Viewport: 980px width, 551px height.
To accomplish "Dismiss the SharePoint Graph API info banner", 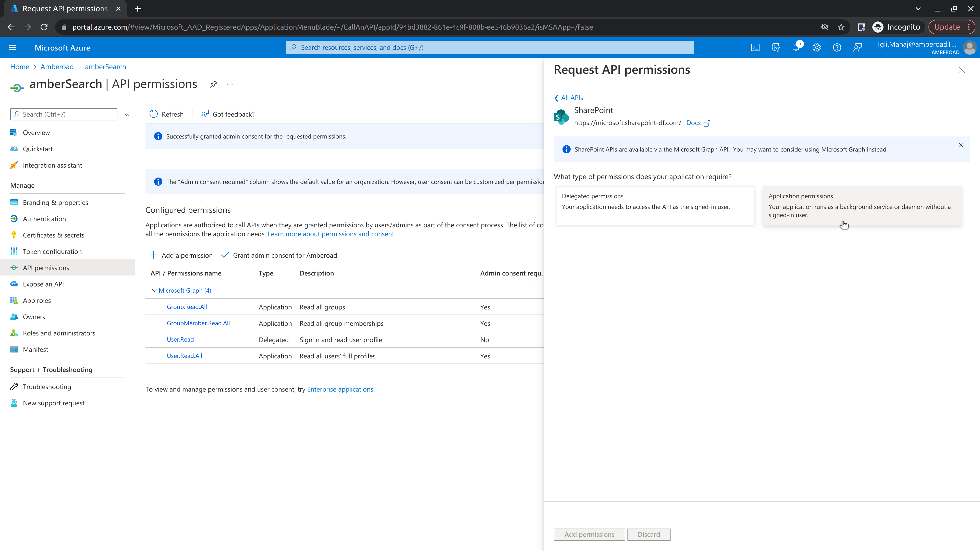I will tap(961, 145).
